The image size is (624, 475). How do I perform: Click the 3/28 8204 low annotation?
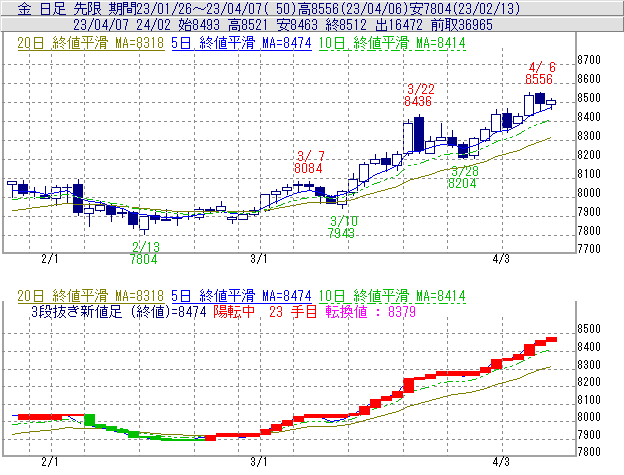coord(463,177)
